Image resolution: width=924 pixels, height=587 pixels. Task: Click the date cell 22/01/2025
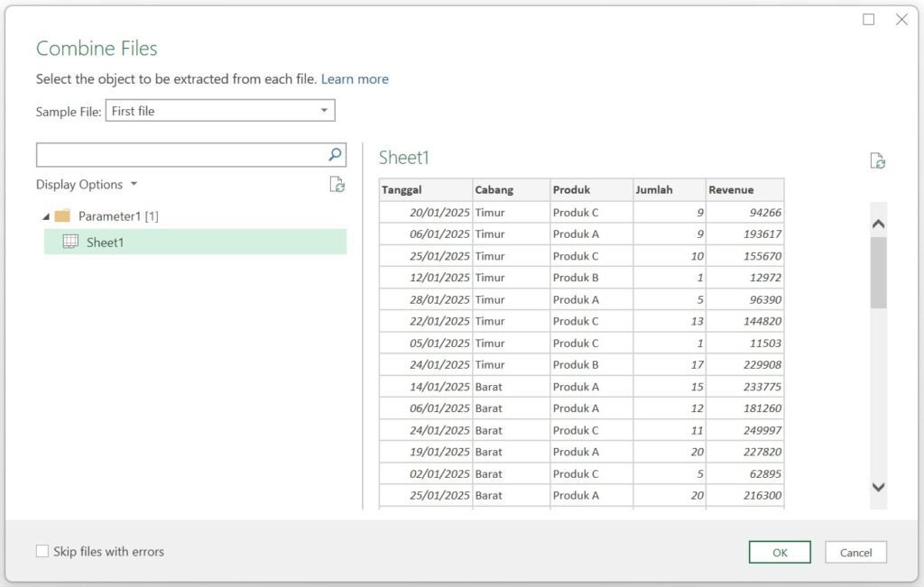tap(426, 321)
